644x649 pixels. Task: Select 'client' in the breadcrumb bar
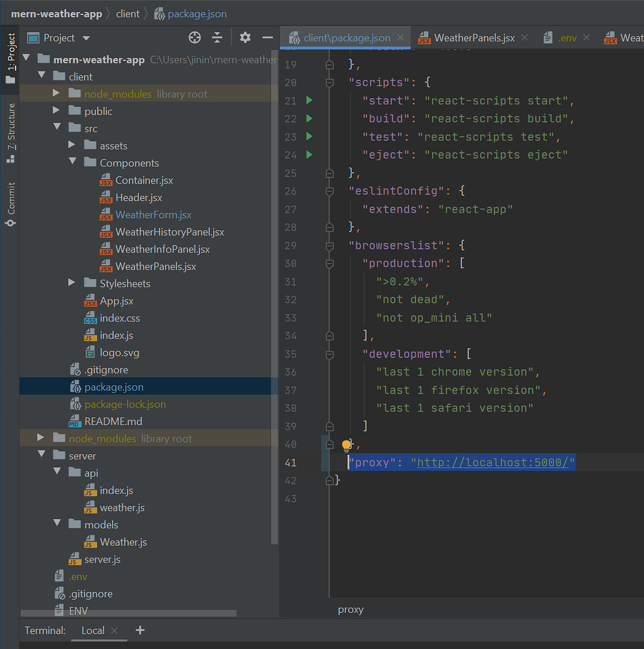tap(128, 13)
